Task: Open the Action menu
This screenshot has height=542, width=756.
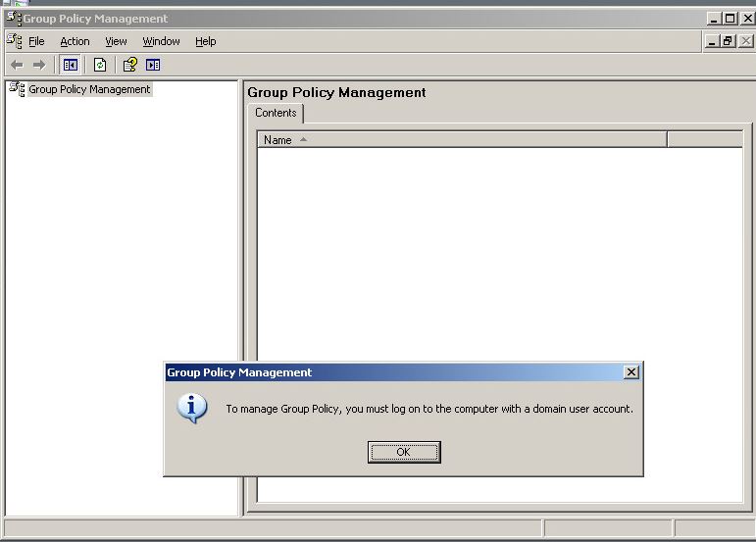Action: [75, 41]
